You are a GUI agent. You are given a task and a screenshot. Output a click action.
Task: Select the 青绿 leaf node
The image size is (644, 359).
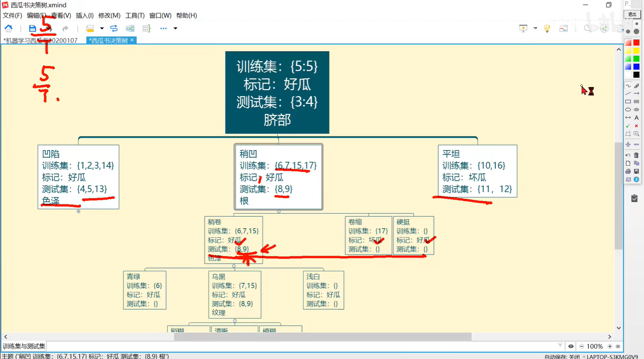click(145, 290)
